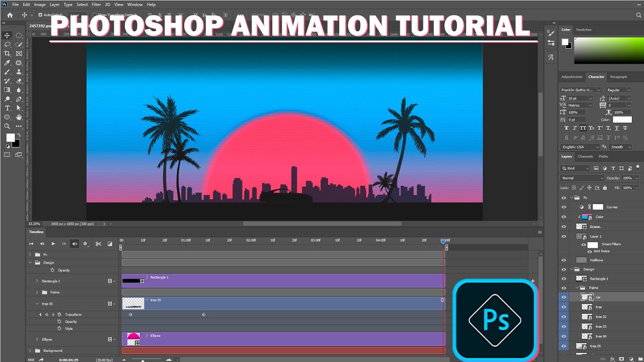Add layer style with fx icon

click(x=612, y=359)
